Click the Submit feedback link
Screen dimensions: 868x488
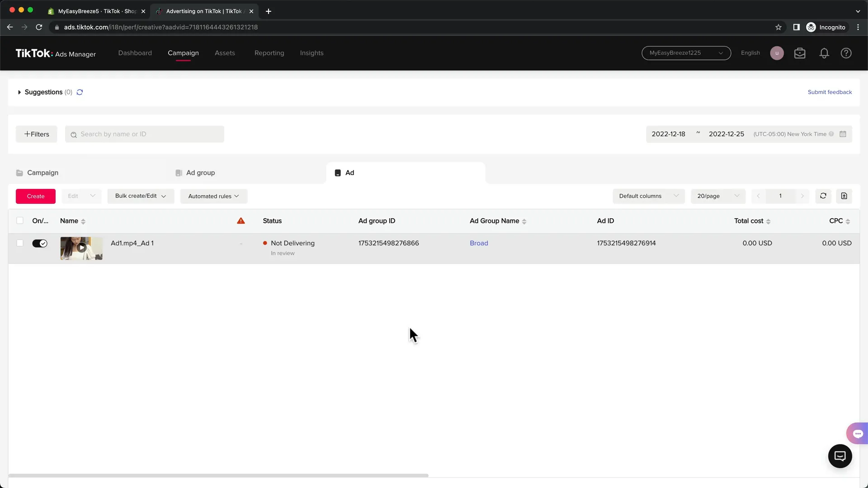coord(830,92)
